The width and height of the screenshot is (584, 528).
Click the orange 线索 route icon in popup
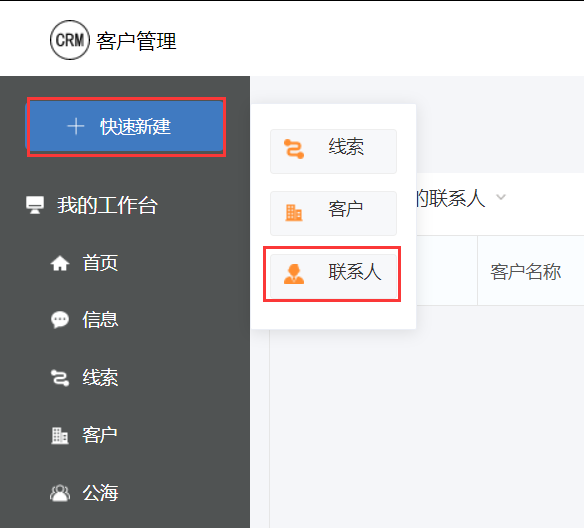point(294,149)
